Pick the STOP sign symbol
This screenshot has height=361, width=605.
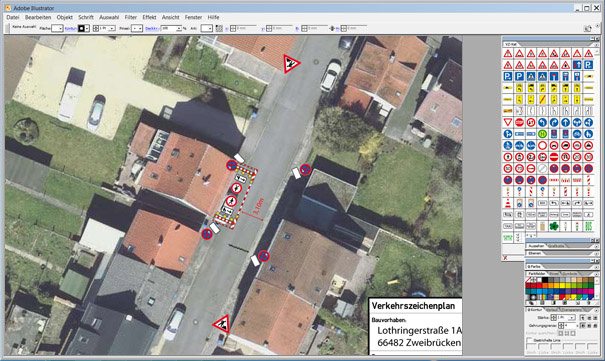coord(519,122)
